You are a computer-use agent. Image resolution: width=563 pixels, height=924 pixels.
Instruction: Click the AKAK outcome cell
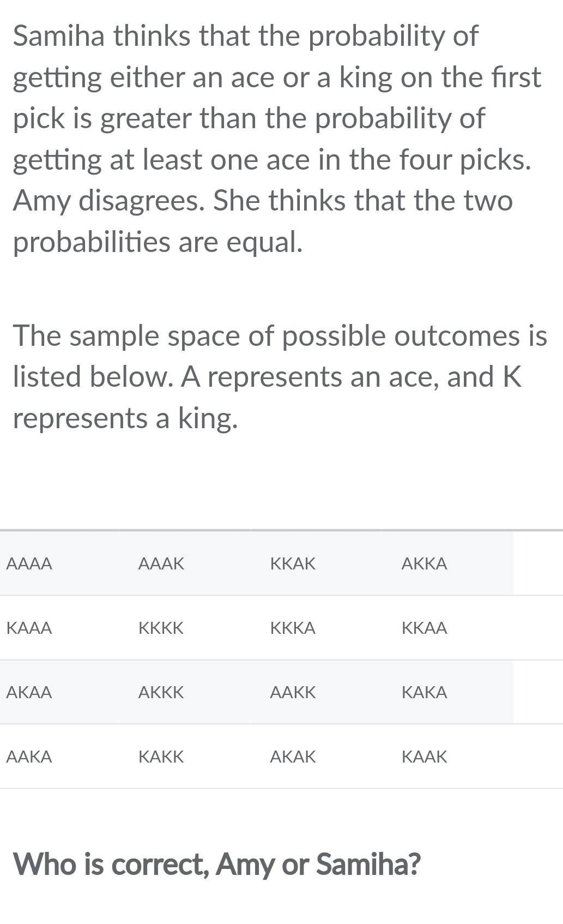pos(293,757)
